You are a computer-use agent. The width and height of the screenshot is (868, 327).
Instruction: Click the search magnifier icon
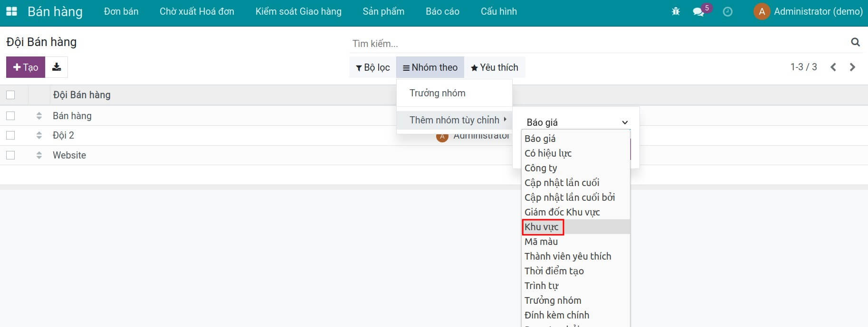pyautogui.click(x=855, y=42)
